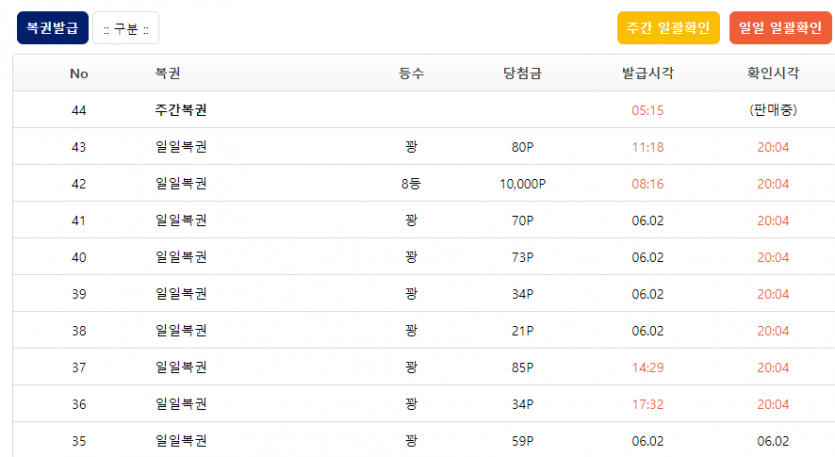Select row number 42
Viewport: 835px width, 457px height.
tap(79, 184)
